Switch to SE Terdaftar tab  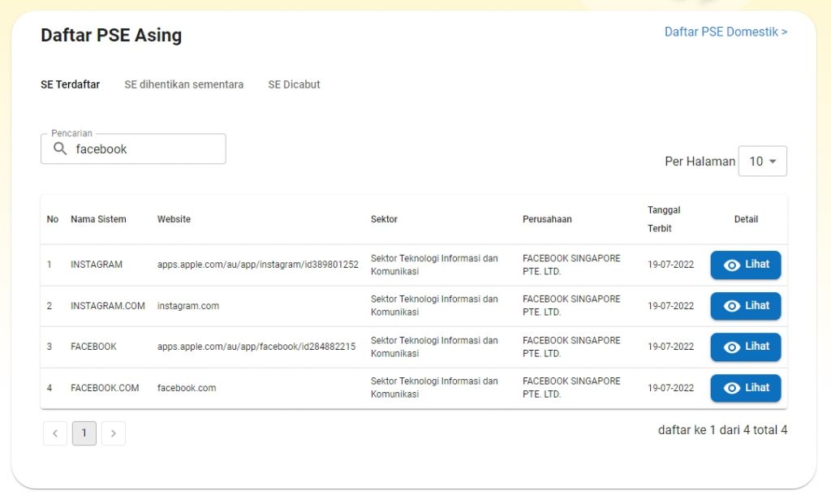(x=71, y=84)
